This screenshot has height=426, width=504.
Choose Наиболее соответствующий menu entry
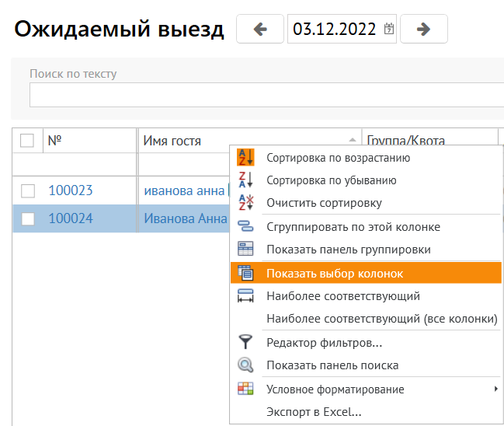click(x=366, y=296)
